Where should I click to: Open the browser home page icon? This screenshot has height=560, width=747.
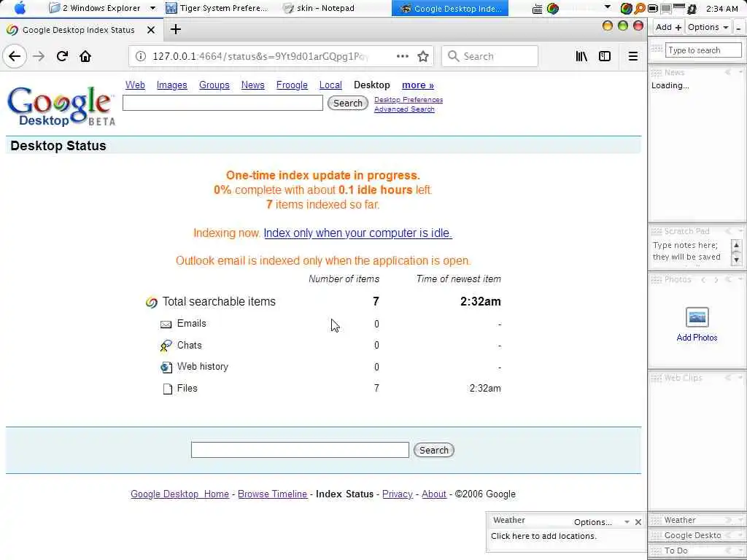coord(85,56)
